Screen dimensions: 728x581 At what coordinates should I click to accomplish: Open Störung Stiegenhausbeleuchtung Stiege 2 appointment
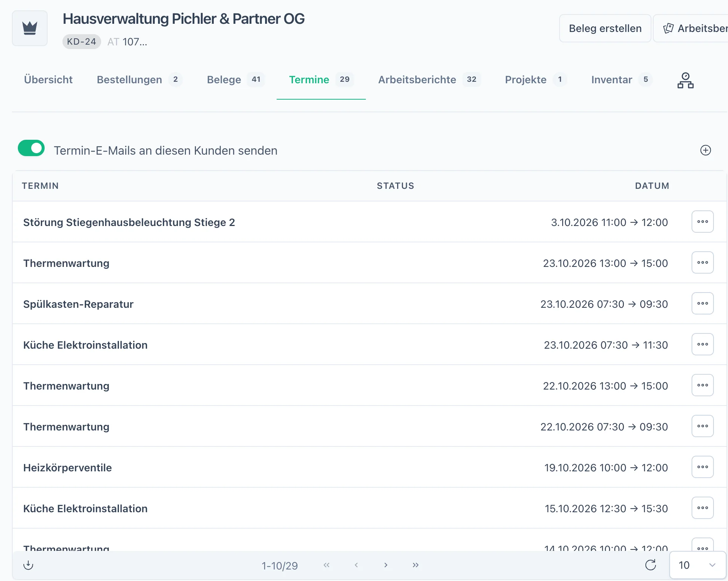(x=129, y=222)
